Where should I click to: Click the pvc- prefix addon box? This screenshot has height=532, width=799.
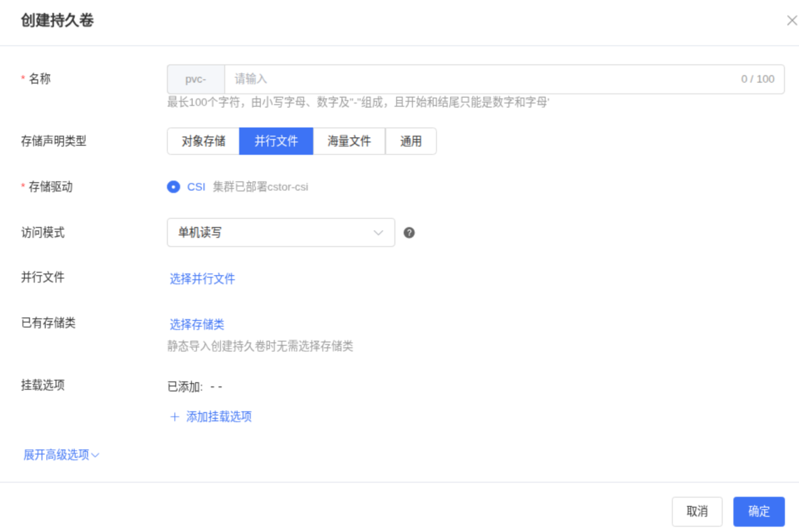coord(196,79)
